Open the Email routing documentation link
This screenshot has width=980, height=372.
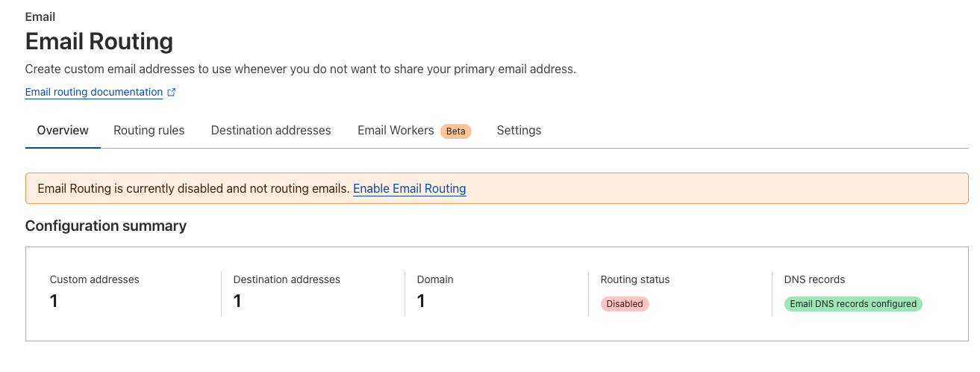93,93
